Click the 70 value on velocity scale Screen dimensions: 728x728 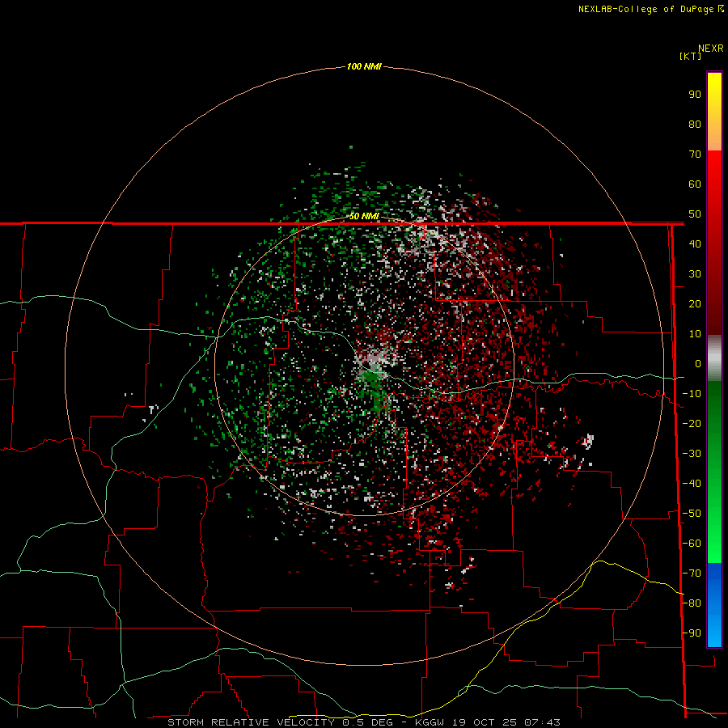pyautogui.click(x=695, y=154)
